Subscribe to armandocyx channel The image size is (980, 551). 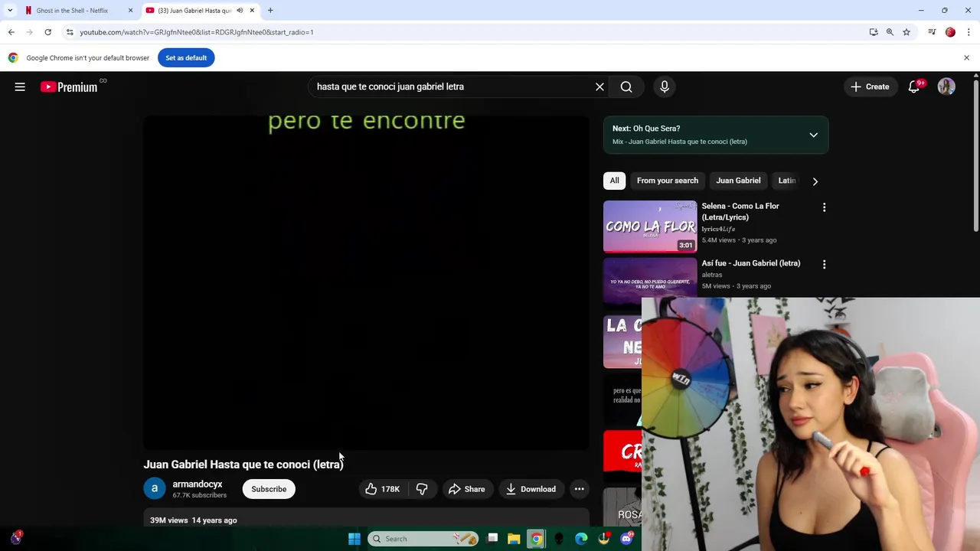pos(269,489)
